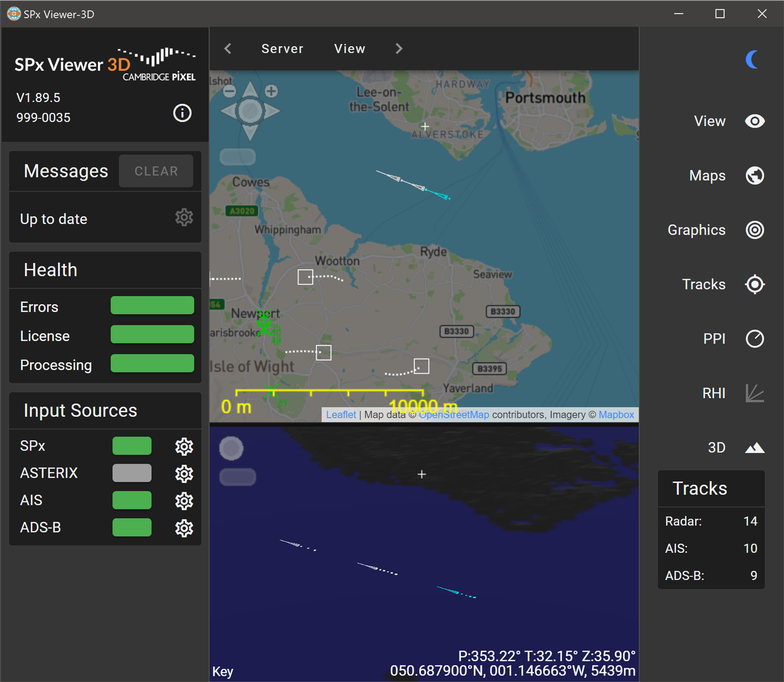The image size is (784, 682).
Task: Open Graphics options via concentric circles icon
Action: tap(754, 230)
